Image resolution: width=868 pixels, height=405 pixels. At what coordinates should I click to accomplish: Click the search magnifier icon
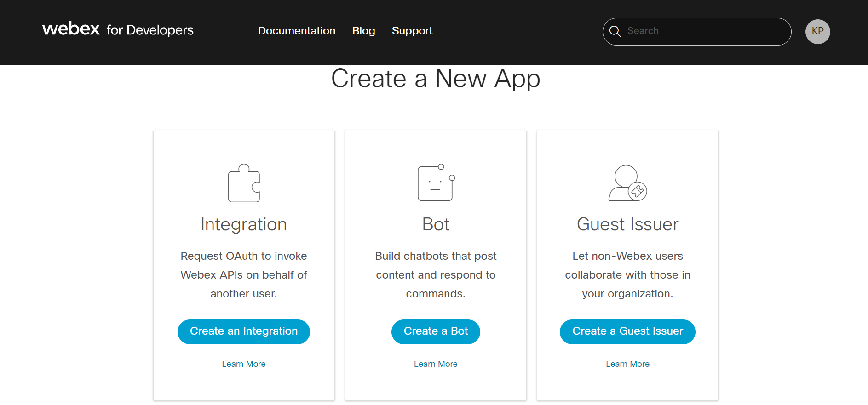point(615,31)
